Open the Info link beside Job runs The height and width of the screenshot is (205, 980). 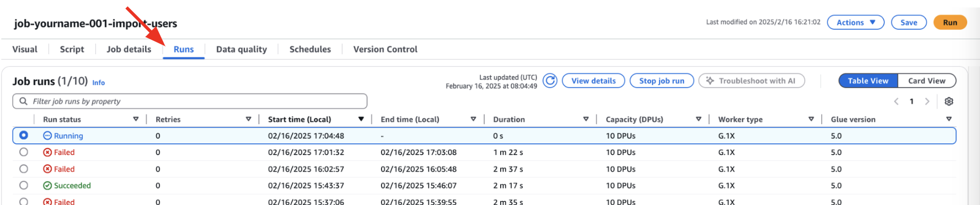(99, 83)
